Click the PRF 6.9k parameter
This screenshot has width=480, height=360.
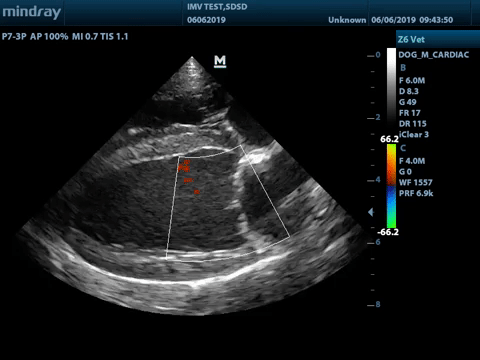pos(416,193)
